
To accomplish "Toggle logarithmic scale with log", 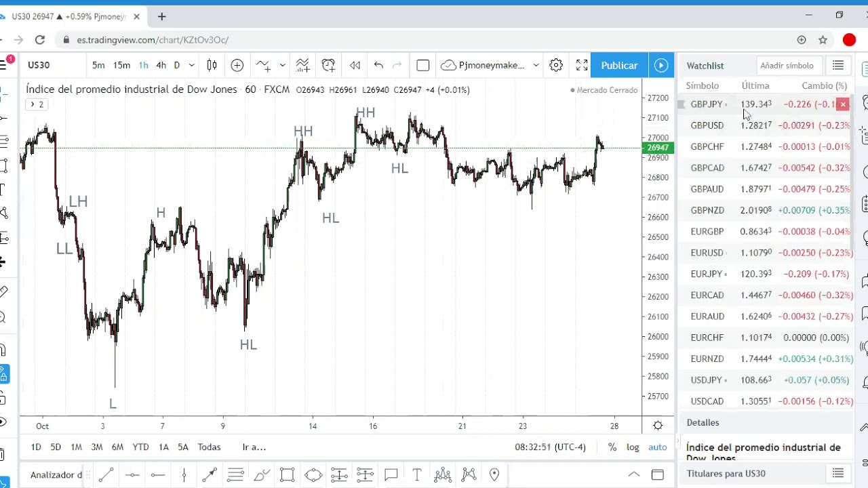I will coord(633,447).
